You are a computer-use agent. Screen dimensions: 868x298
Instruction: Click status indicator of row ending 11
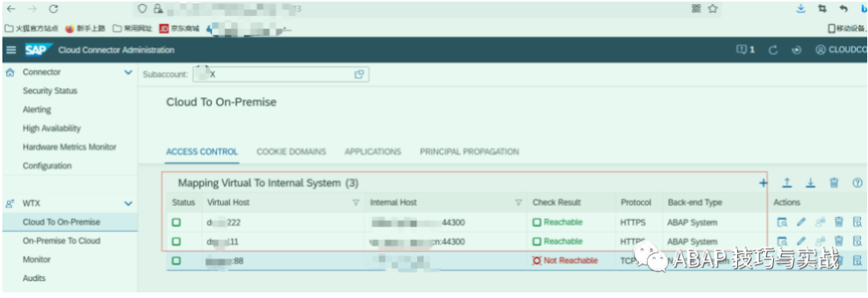(x=177, y=241)
